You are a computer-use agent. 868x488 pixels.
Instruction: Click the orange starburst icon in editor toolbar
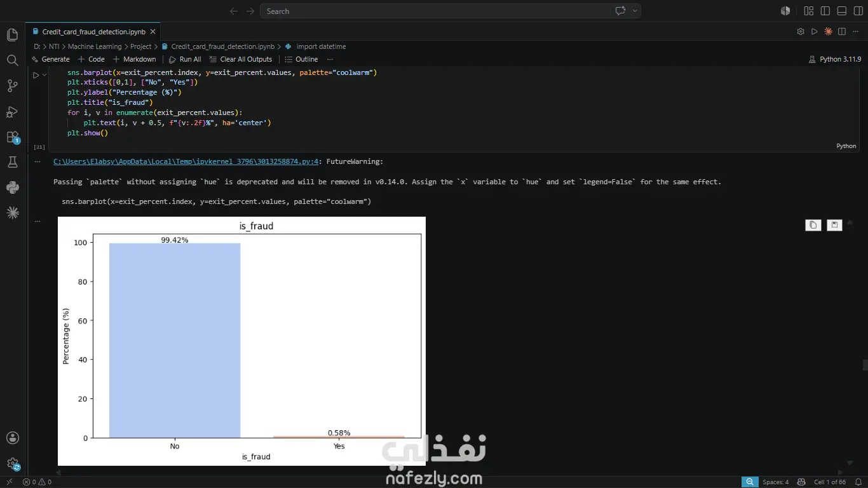(x=829, y=32)
